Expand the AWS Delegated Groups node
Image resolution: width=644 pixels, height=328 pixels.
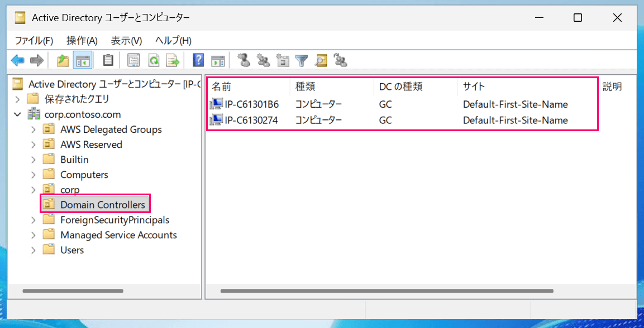[34, 129]
